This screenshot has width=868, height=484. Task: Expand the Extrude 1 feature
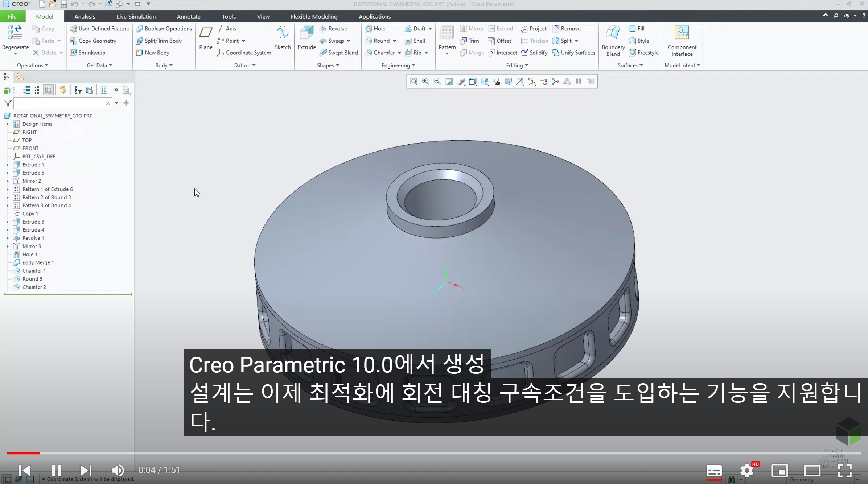coord(7,165)
